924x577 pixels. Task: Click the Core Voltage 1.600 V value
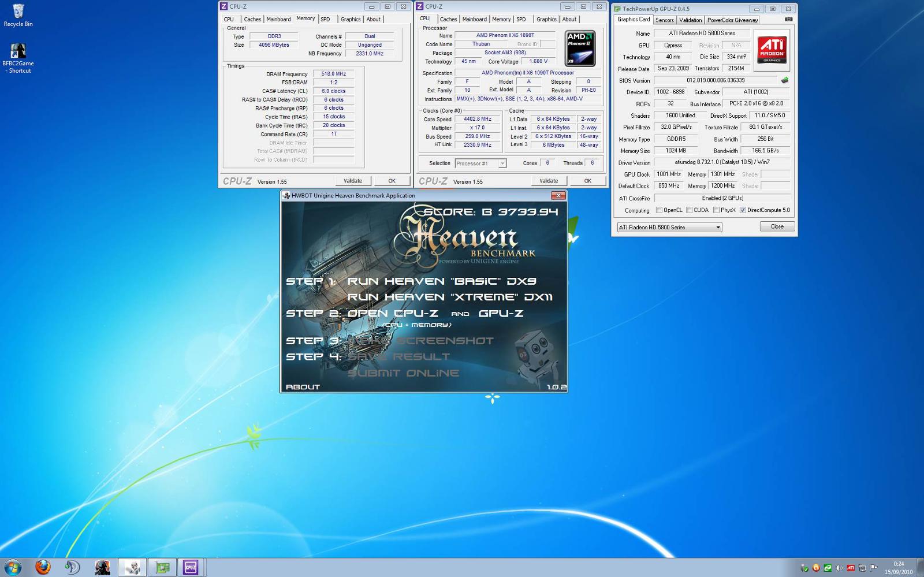(x=538, y=61)
